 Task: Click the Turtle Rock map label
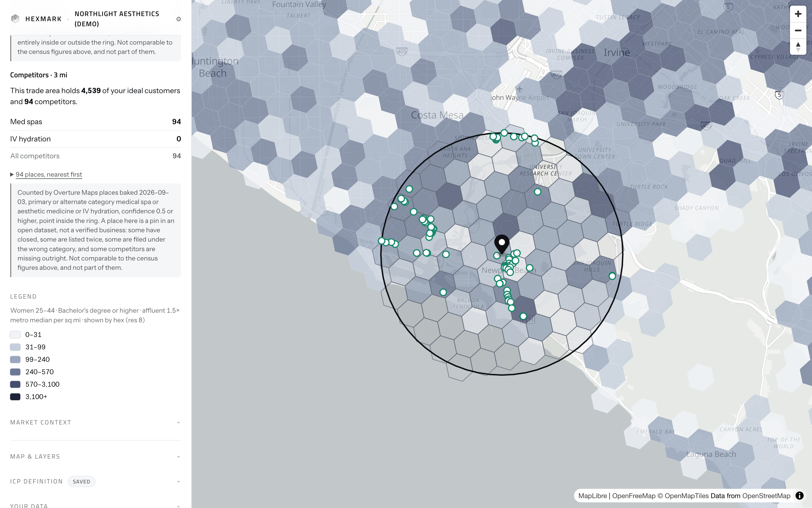pyautogui.click(x=649, y=187)
